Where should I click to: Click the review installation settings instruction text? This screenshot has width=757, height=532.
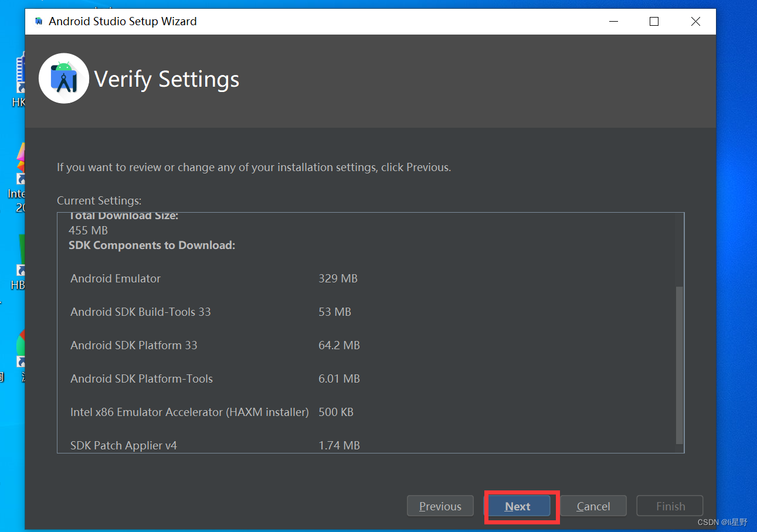(x=254, y=168)
